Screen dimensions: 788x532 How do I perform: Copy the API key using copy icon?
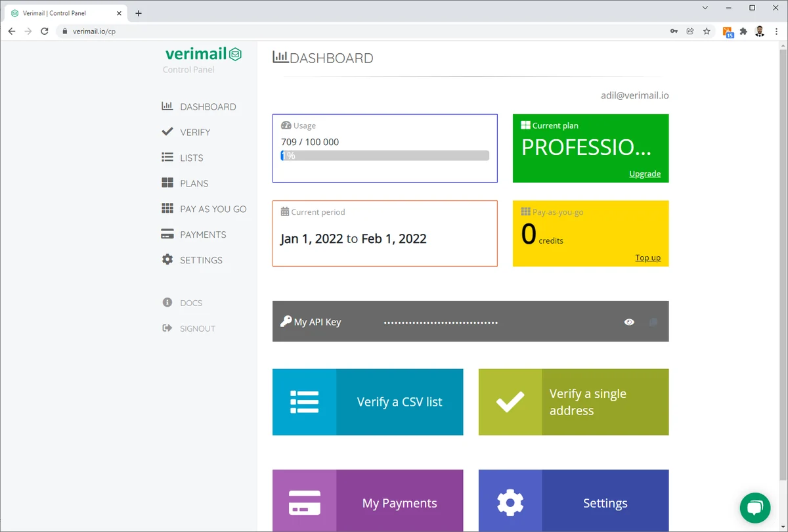point(653,322)
